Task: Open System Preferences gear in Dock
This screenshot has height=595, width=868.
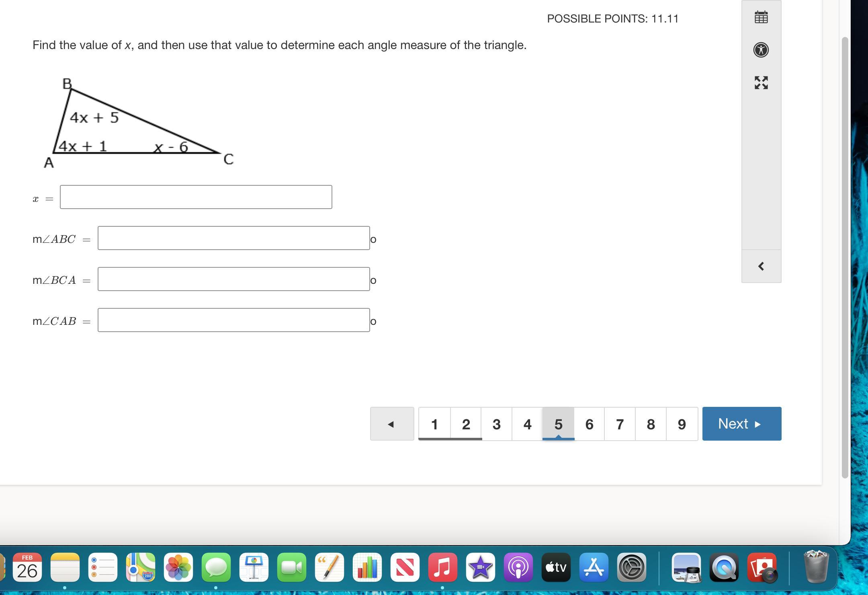Action: [x=631, y=567]
